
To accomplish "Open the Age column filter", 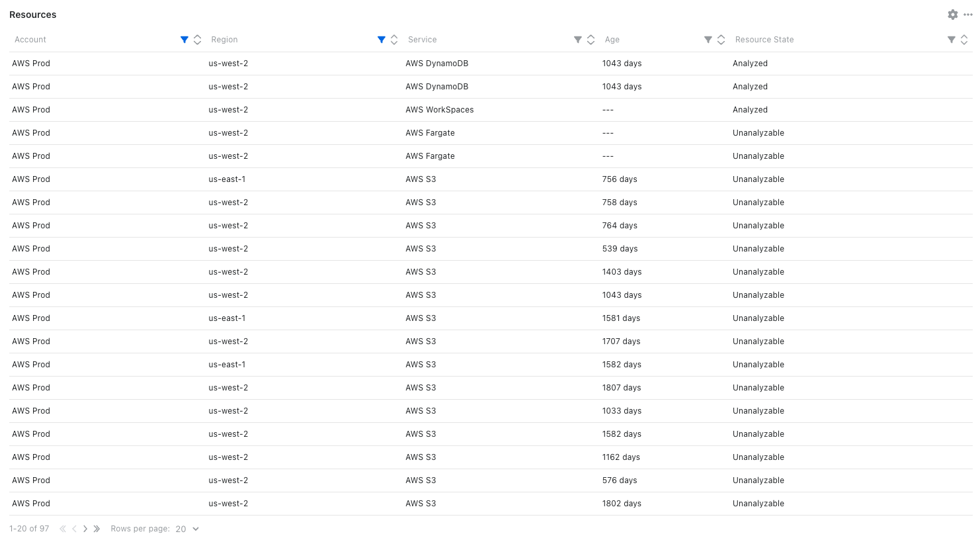I will point(708,40).
